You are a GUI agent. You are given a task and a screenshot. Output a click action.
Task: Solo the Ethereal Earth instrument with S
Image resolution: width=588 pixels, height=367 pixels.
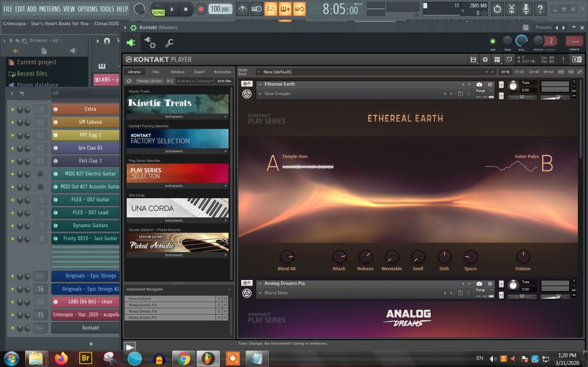click(501, 84)
